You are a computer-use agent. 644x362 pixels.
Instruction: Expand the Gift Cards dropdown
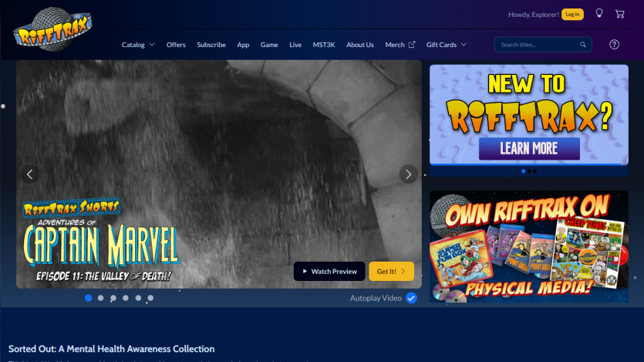tap(446, 44)
